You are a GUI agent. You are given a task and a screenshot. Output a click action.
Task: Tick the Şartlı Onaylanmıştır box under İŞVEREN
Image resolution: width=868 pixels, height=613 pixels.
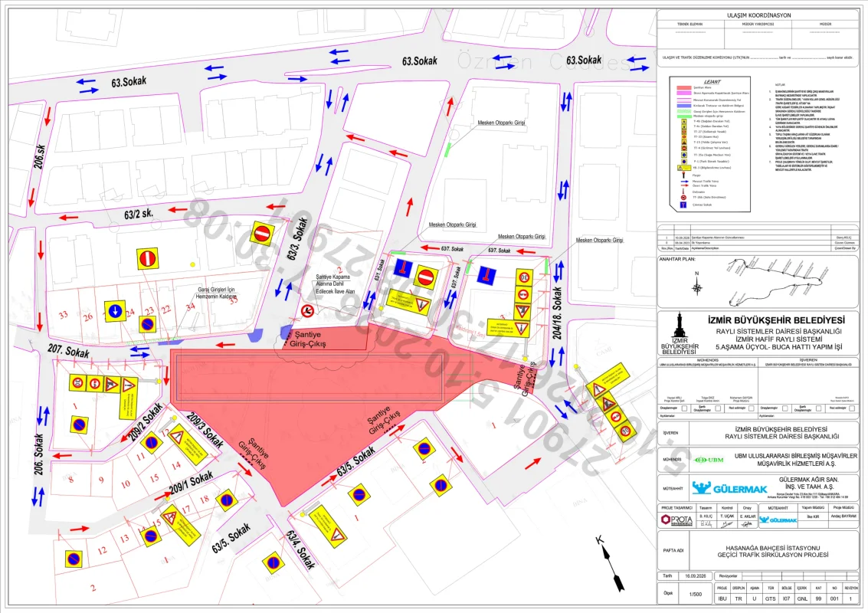(x=818, y=408)
